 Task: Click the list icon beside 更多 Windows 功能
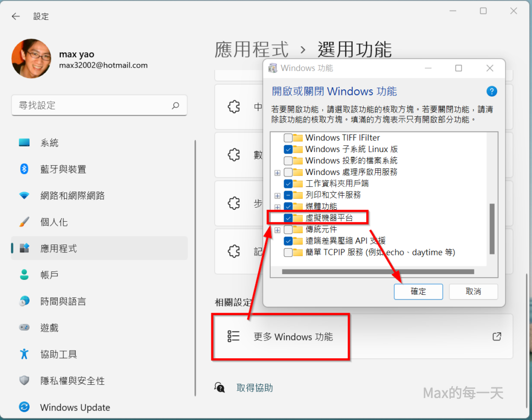(233, 336)
